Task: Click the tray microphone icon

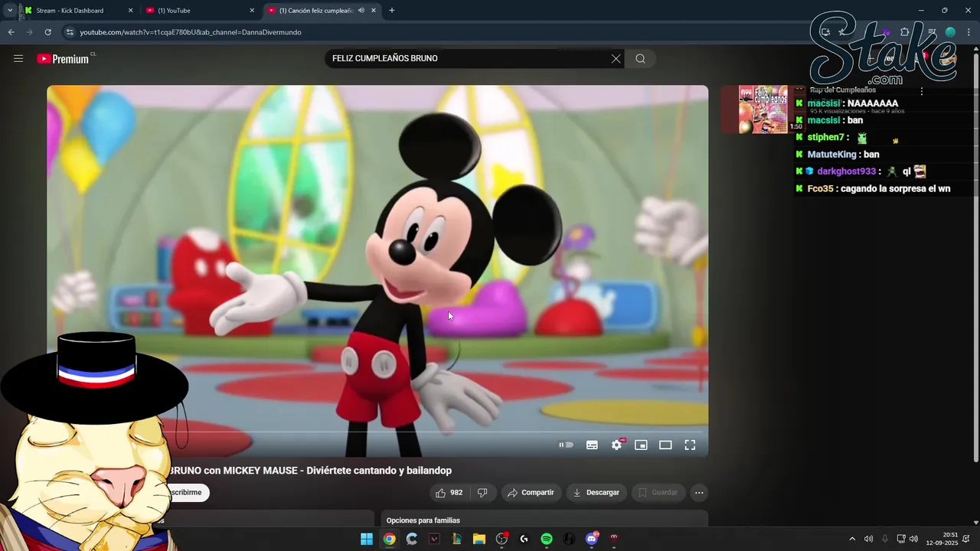Action: pyautogui.click(x=885, y=539)
